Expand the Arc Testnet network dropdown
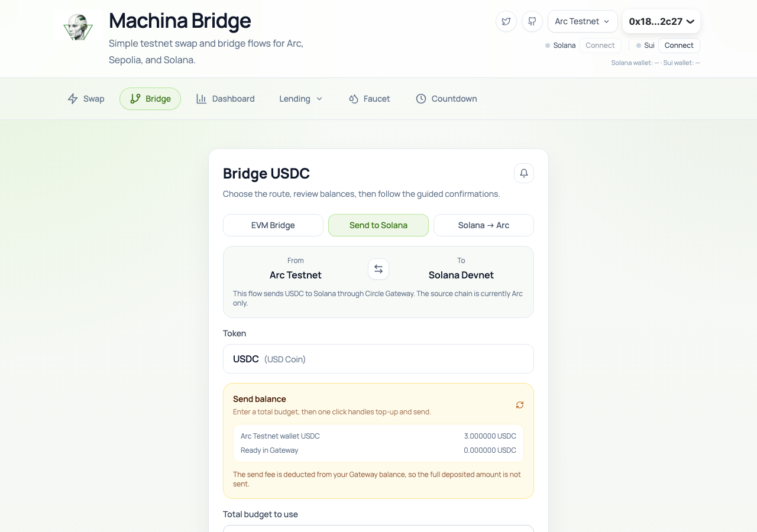757x532 pixels. (x=583, y=21)
